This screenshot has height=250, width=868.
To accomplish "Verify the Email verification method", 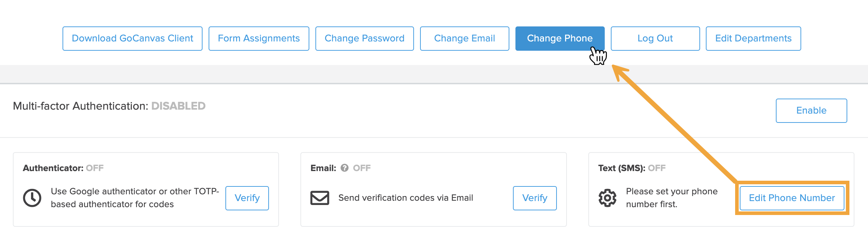I will [x=534, y=198].
